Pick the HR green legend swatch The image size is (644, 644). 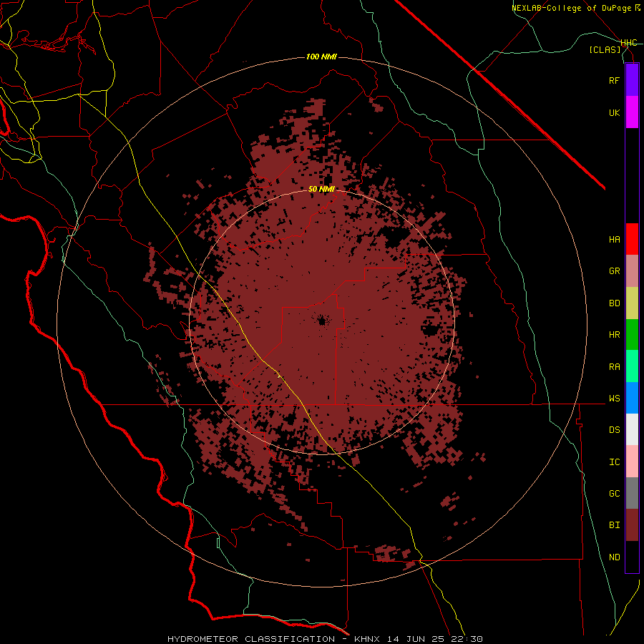[x=632, y=335]
